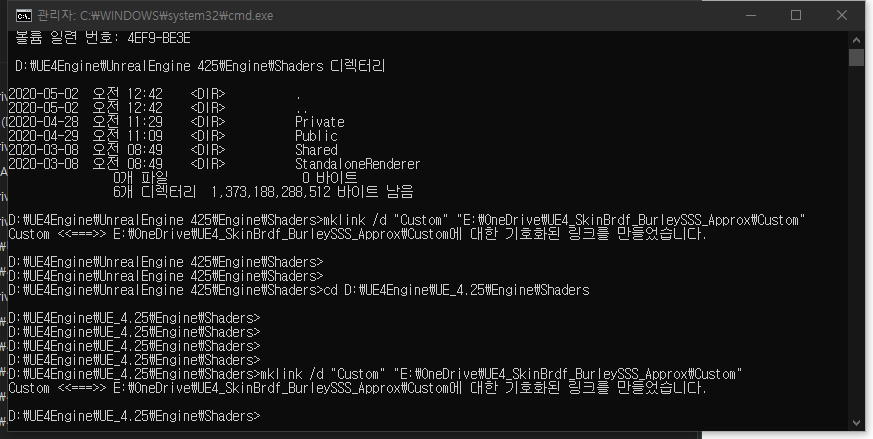This screenshot has width=873, height=439.
Task: Click the window title bar text
Action: (x=159, y=16)
